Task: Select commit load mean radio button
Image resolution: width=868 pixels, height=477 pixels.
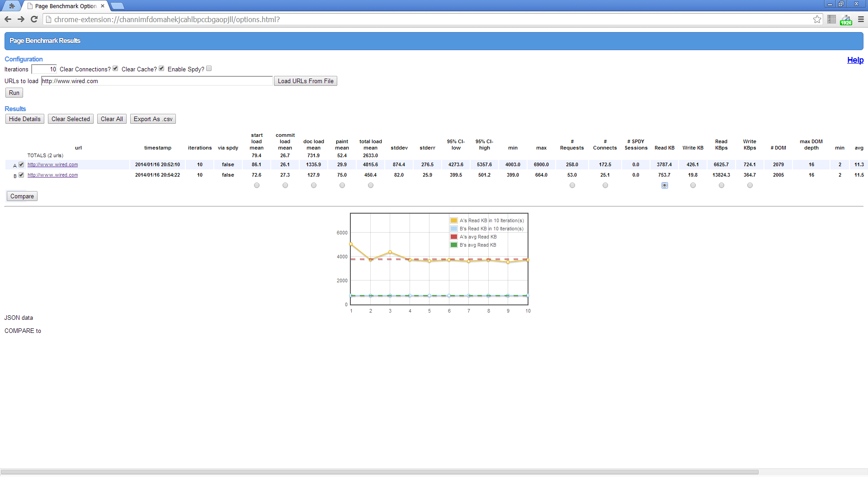Action: (x=285, y=185)
